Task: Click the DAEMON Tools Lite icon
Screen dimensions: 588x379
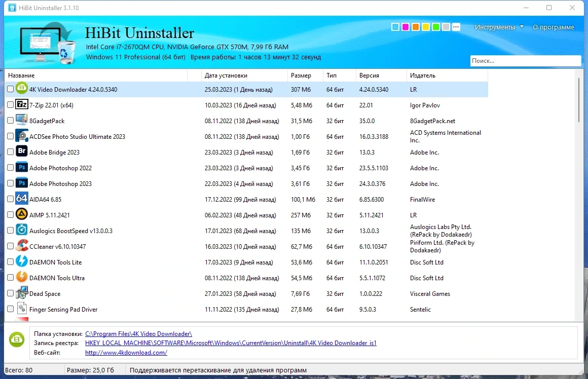Action: (22, 261)
